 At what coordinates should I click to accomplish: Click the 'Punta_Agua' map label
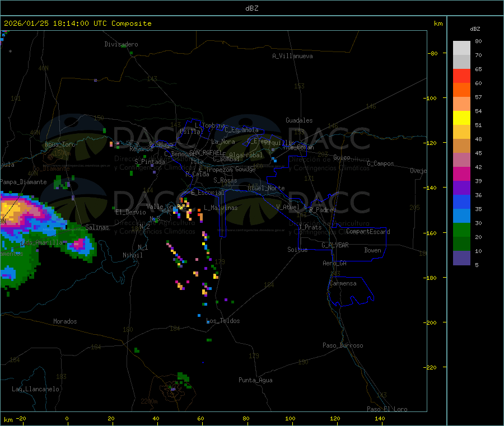[255, 380]
